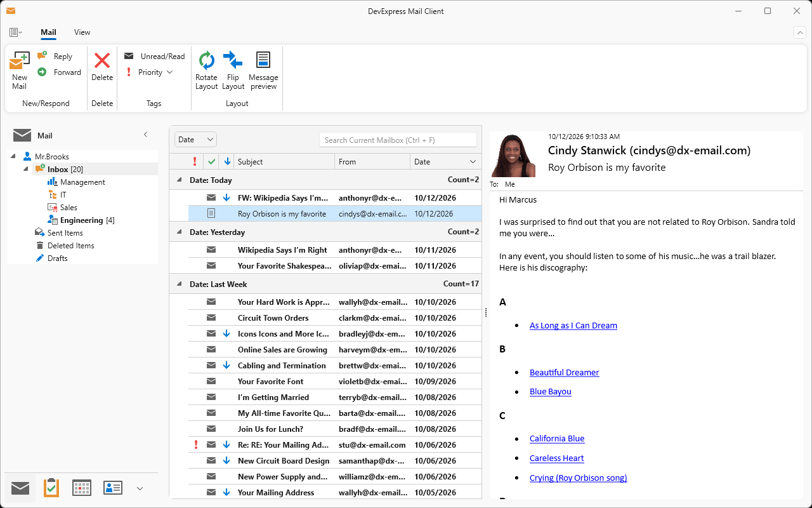Screen dimensions: 812x508
Task: Open the Calendar module icon
Action: (x=82, y=488)
